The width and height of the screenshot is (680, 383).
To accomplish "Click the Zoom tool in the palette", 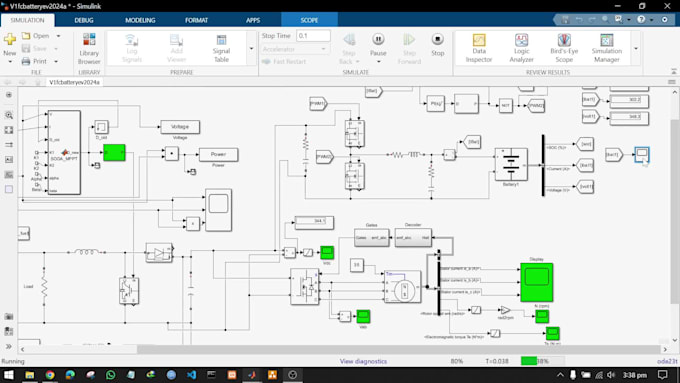I will pos(9,115).
